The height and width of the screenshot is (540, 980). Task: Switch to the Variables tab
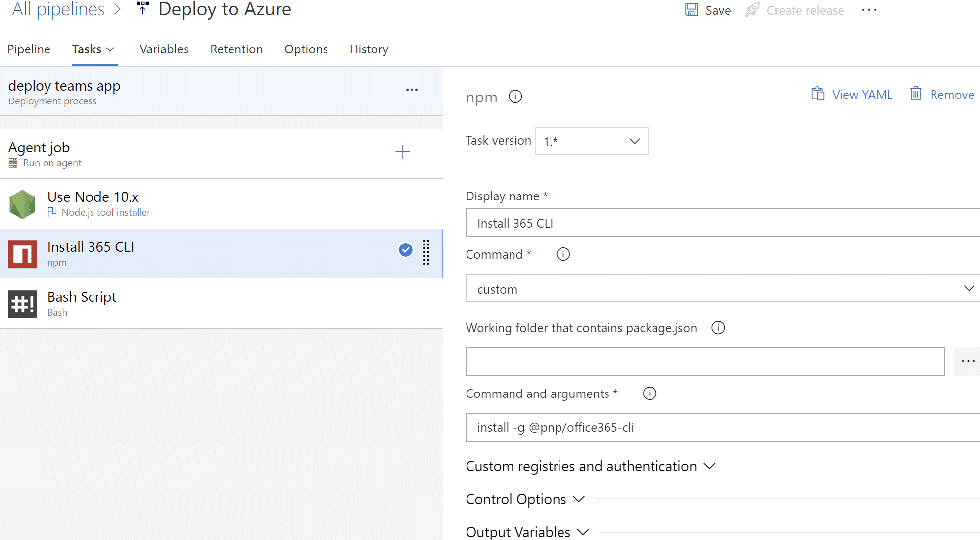pyautogui.click(x=164, y=49)
